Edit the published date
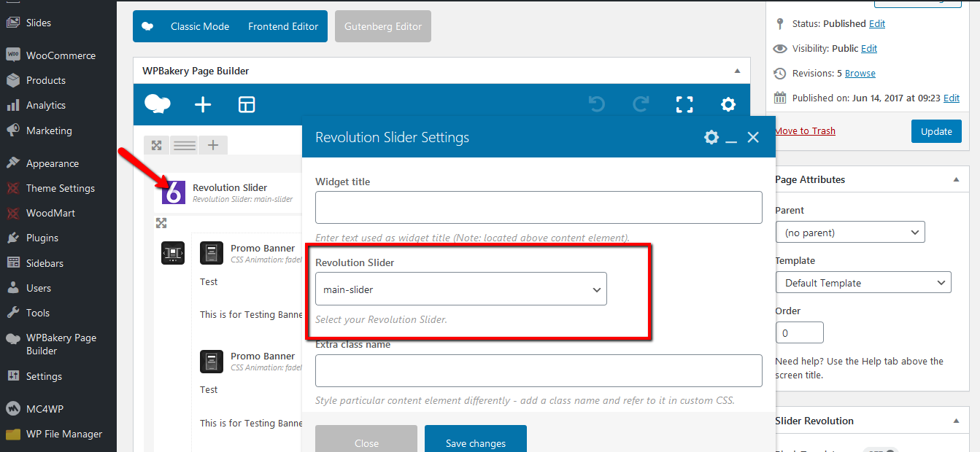This screenshot has width=980, height=452. click(x=952, y=98)
